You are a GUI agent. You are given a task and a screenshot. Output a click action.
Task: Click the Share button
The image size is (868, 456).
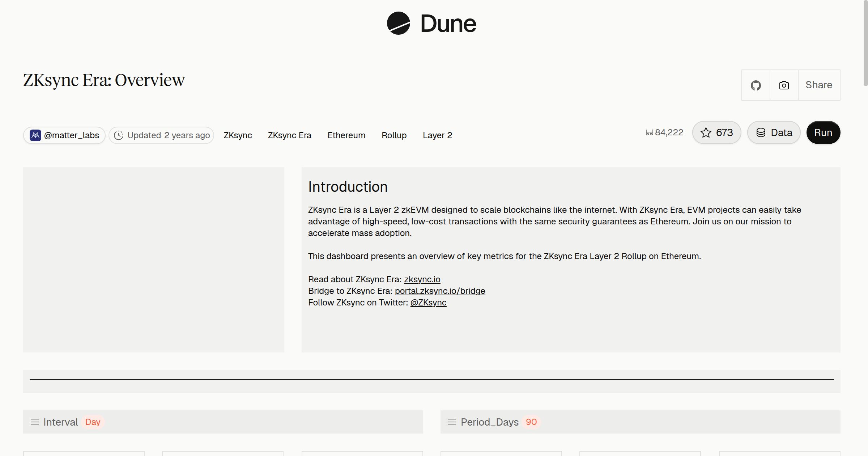[819, 85]
